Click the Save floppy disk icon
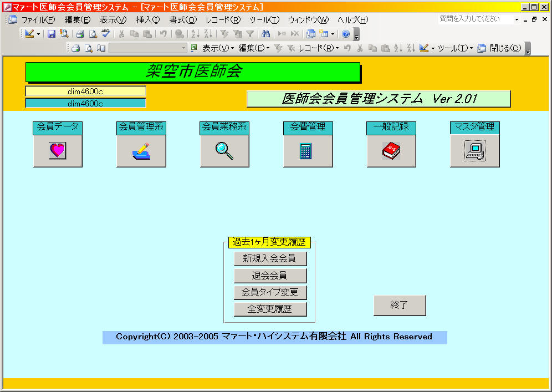Screen dimensions: 552x392 point(52,34)
